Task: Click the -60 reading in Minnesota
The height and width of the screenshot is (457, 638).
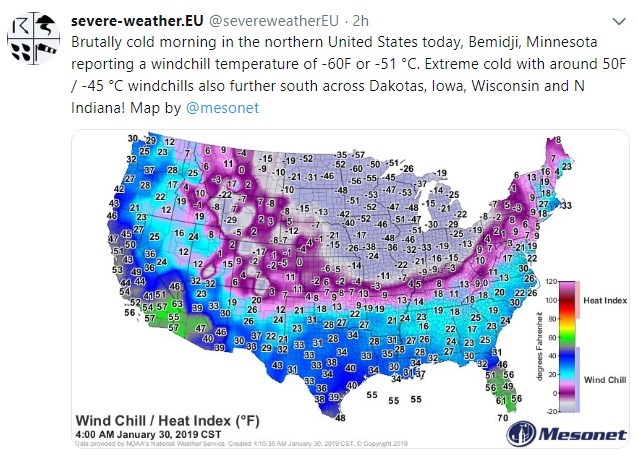Action: [356, 168]
